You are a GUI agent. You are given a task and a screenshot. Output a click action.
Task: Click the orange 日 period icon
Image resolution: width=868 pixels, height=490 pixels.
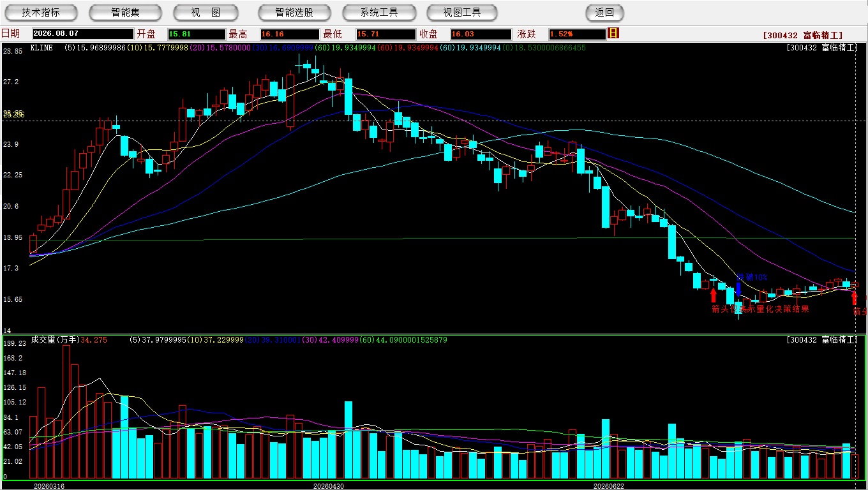[613, 33]
